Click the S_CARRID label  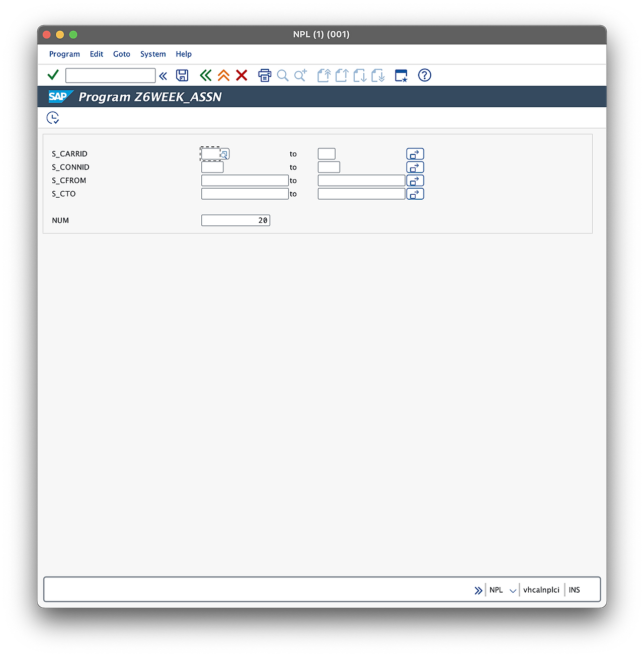point(69,154)
